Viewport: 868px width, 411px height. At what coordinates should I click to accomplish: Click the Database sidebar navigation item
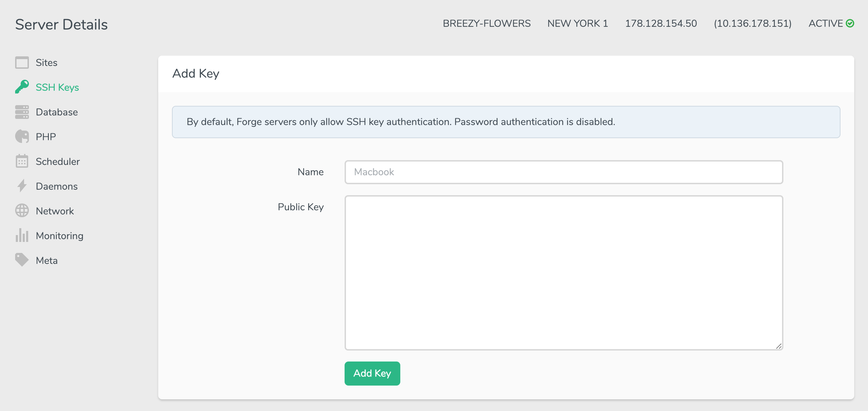click(x=56, y=112)
